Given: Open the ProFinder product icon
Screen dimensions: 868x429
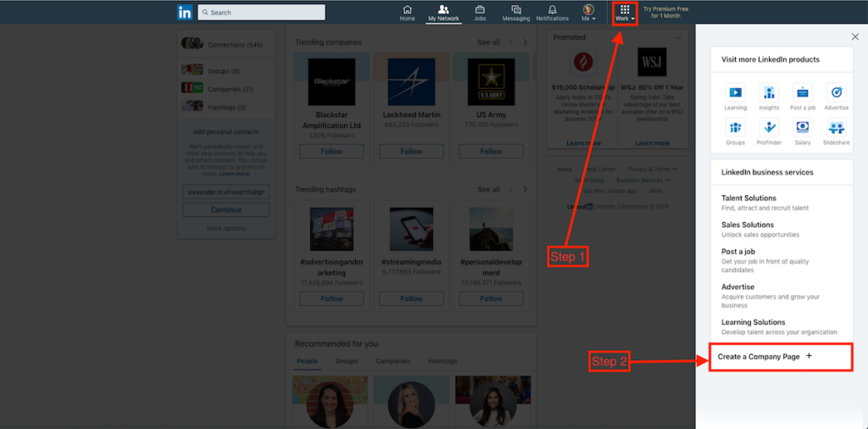Looking at the screenshot, I should pos(769,131).
